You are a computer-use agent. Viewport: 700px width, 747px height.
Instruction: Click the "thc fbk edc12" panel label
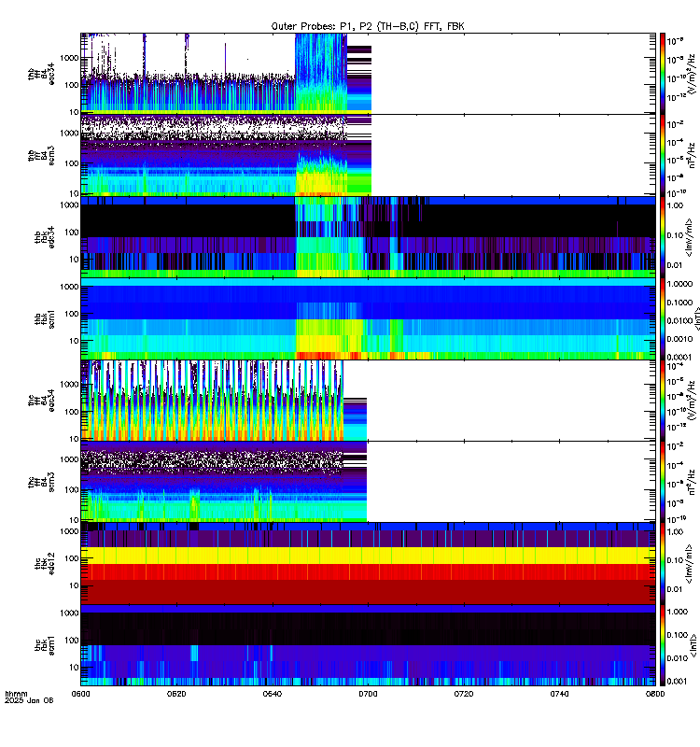(x=44, y=564)
